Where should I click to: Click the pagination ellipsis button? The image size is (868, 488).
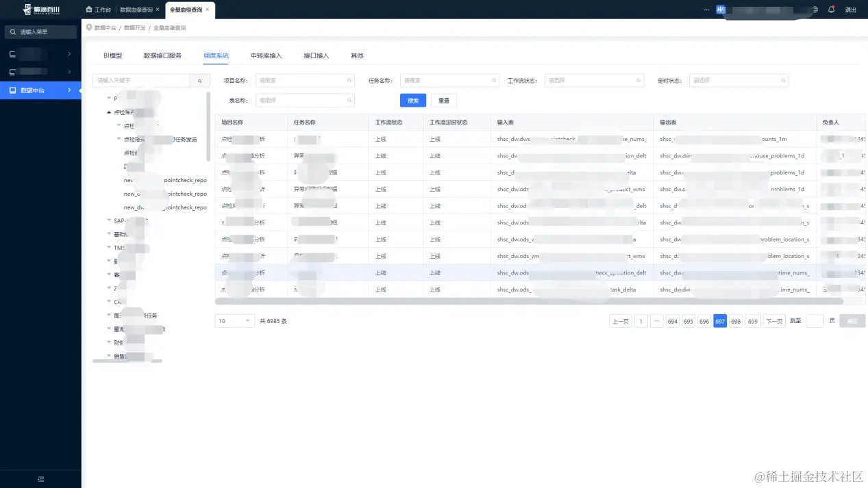coord(656,322)
